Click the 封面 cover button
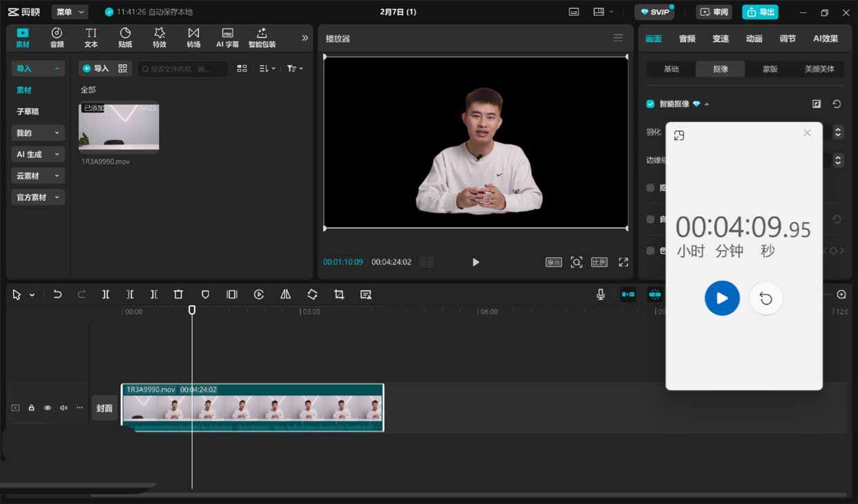The width and height of the screenshot is (858, 504). 104,408
